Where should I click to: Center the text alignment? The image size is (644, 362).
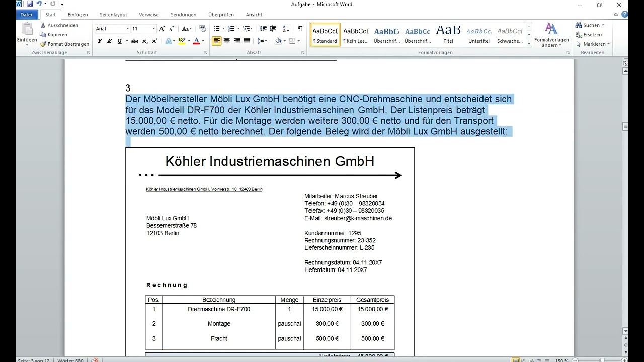[x=227, y=41]
